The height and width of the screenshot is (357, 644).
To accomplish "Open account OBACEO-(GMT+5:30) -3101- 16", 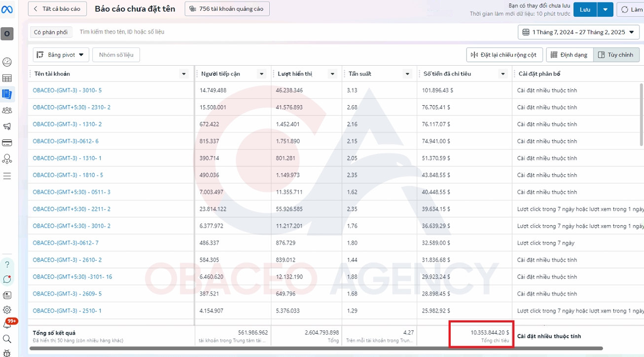I will coord(72,277).
